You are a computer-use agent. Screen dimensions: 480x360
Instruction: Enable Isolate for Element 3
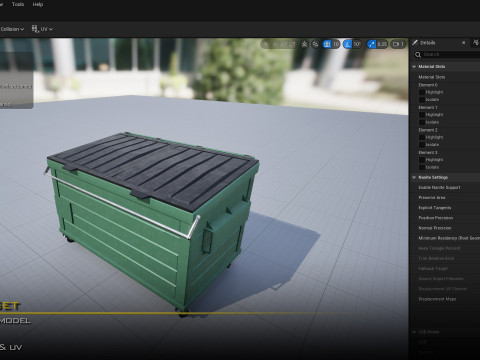422,167
